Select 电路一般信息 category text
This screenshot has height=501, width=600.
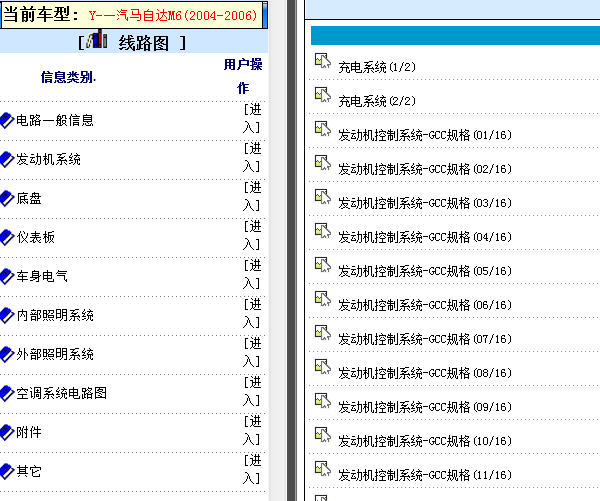pos(55,121)
